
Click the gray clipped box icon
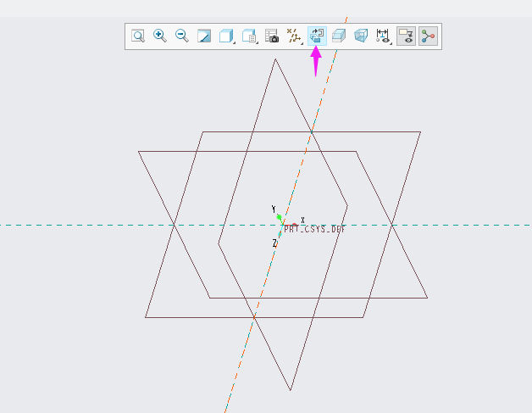(x=339, y=36)
